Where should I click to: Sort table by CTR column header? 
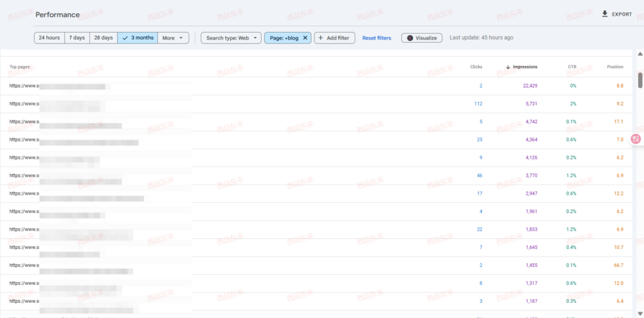pos(571,67)
